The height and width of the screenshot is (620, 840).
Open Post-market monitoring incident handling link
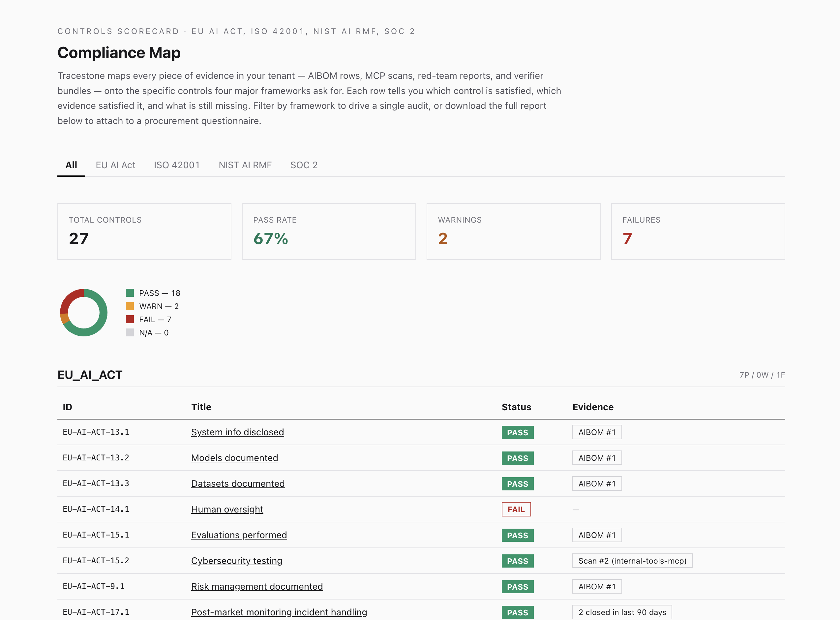pos(279,612)
